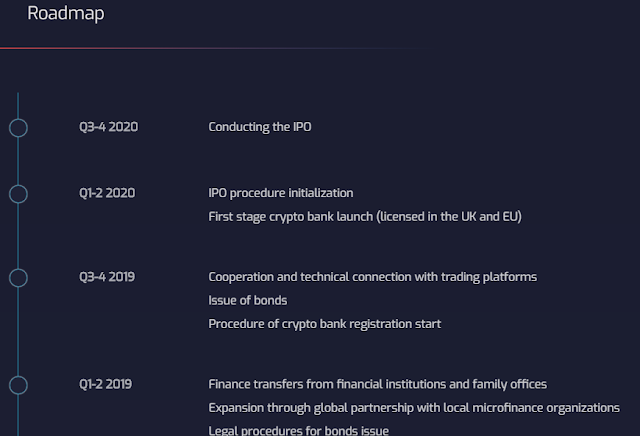Viewport: 640px width, 436px height.
Task: Click the vertical timeline line above first marker
Action: [x=18, y=105]
